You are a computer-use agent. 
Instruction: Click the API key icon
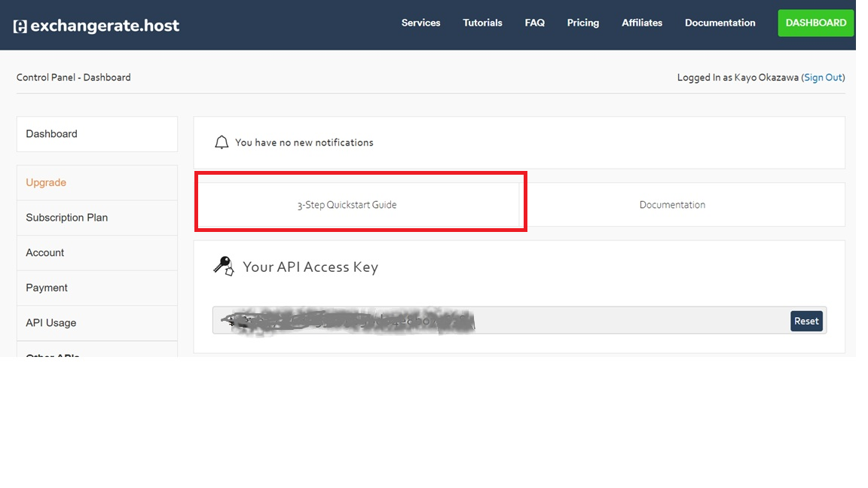click(x=224, y=266)
